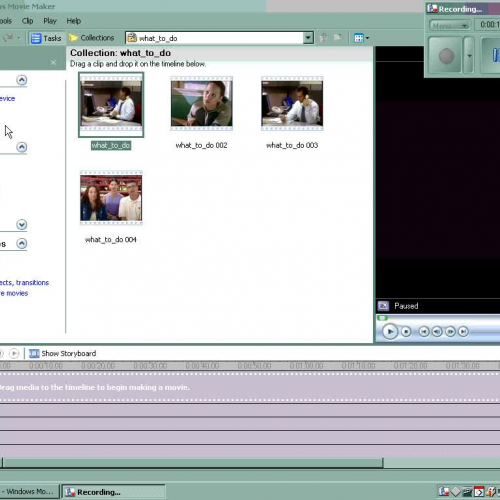This screenshot has height=500, width=500.
Task: Expand the Finish Movie section chevron
Action: 22,224
